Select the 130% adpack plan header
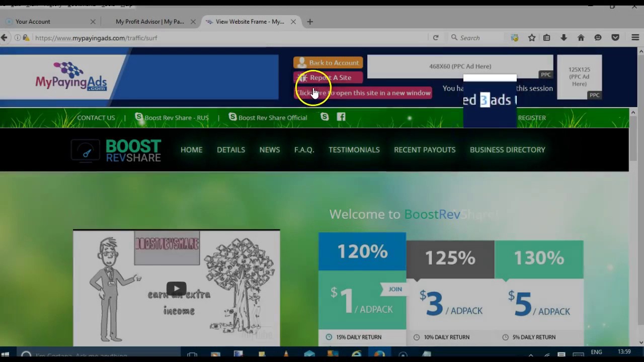 (539, 258)
